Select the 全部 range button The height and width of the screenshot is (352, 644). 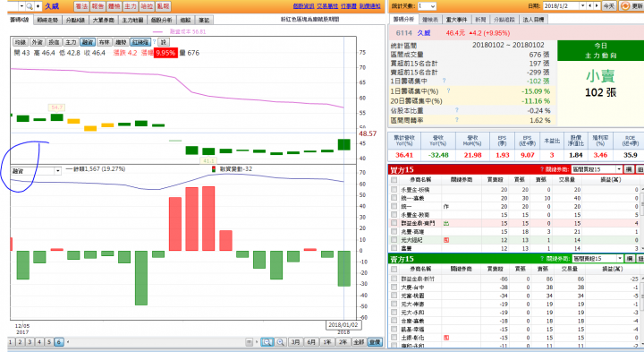tap(359, 342)
